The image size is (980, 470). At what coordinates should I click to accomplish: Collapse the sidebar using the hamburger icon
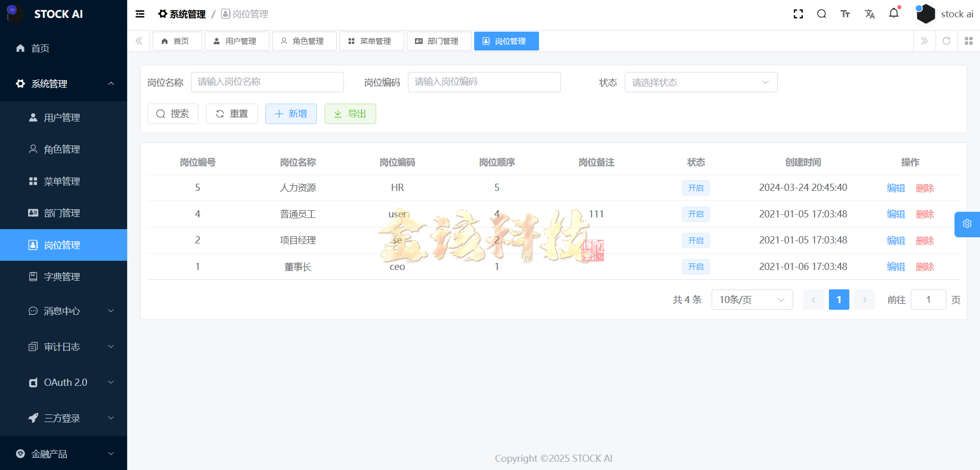(140, 14)
